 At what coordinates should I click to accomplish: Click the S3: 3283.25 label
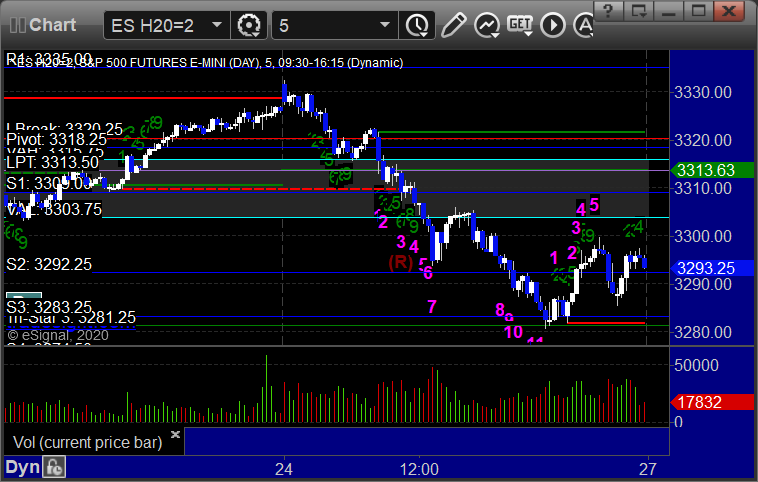[49, 307]
